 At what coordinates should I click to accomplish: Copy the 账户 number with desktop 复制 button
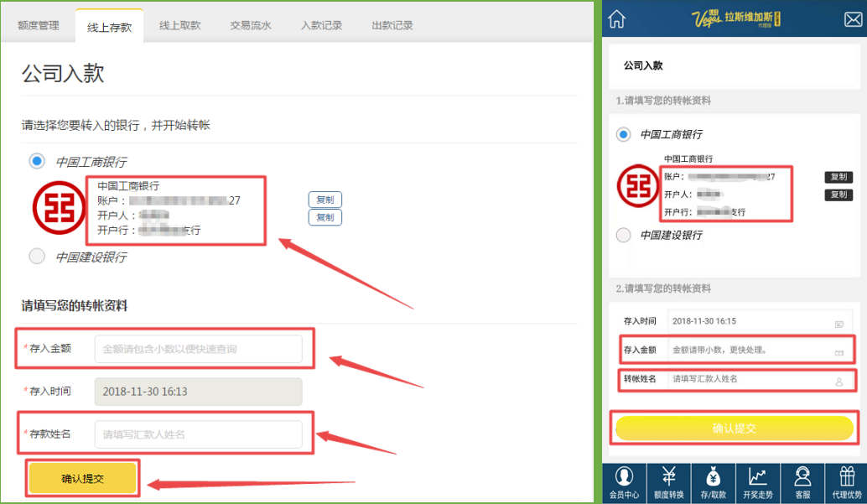click(324, 200)
